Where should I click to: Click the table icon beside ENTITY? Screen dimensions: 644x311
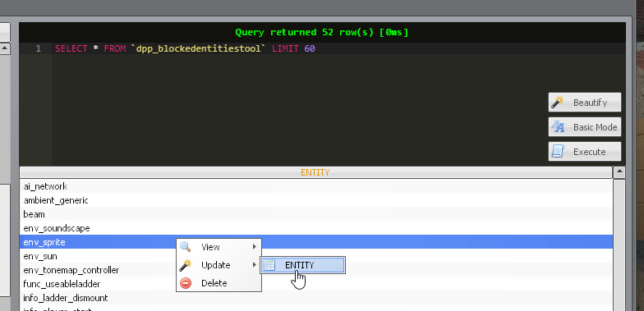coord(269,265)
